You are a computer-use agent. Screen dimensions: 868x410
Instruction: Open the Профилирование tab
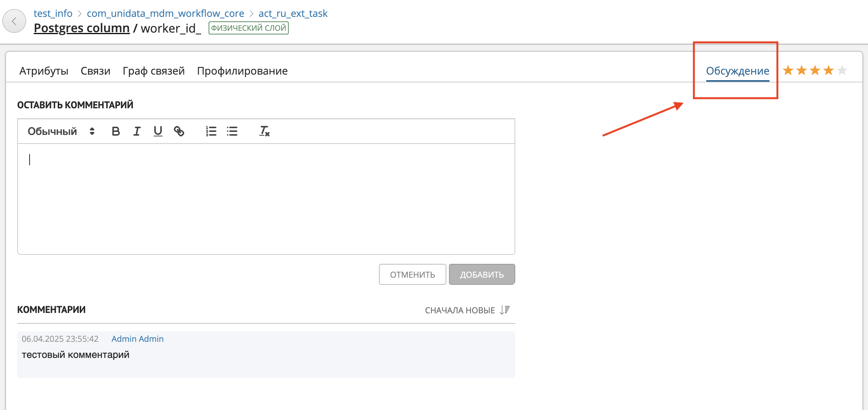pyautogui.click(x=242, y=71)
